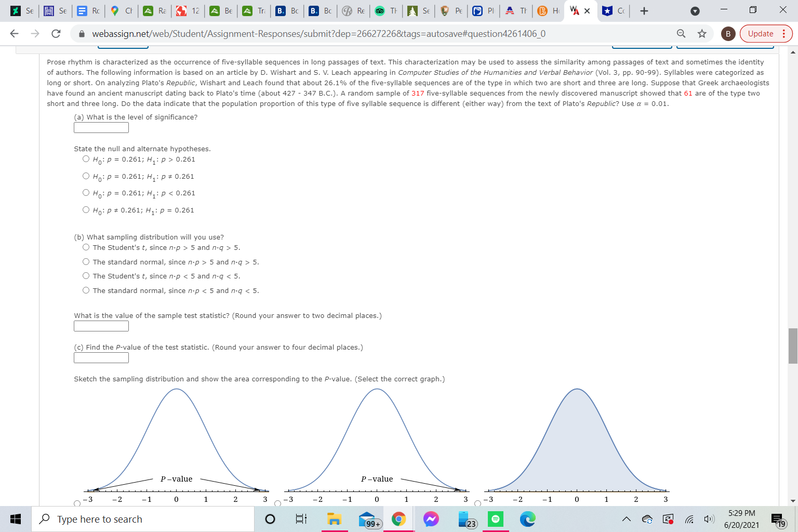Click the scrollbar down arrow
Screen dimensions: 798x532
click(x=793, y=501)
